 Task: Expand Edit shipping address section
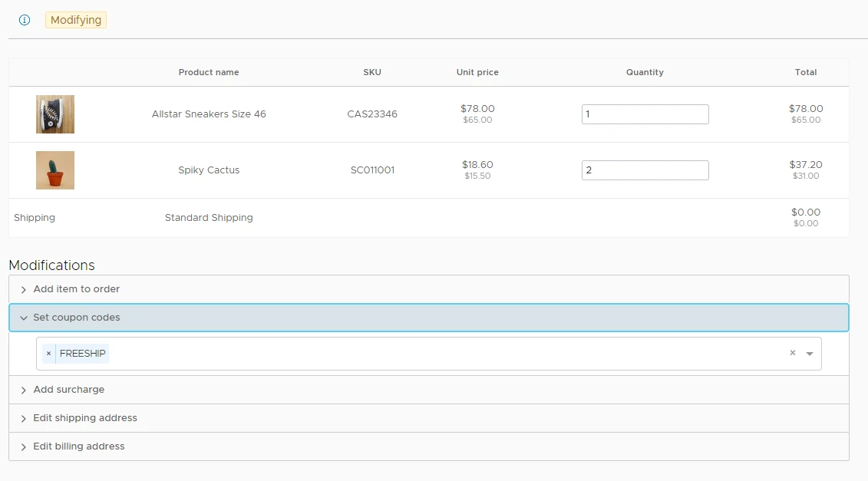(85, 418)
